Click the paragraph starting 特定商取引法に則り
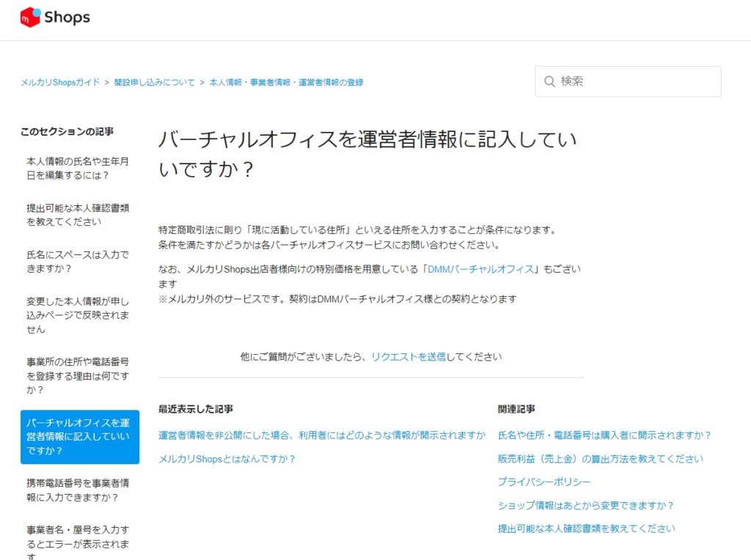 click(x=357, y=237)
